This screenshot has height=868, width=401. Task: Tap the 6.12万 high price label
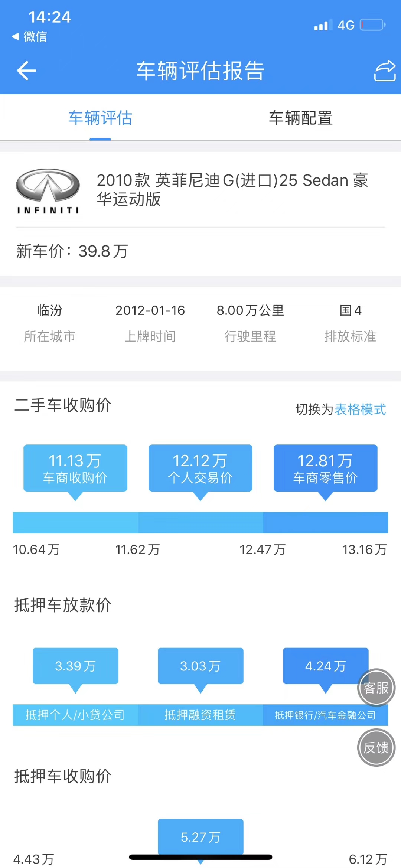pyautogui.click(x=368, y=859)
